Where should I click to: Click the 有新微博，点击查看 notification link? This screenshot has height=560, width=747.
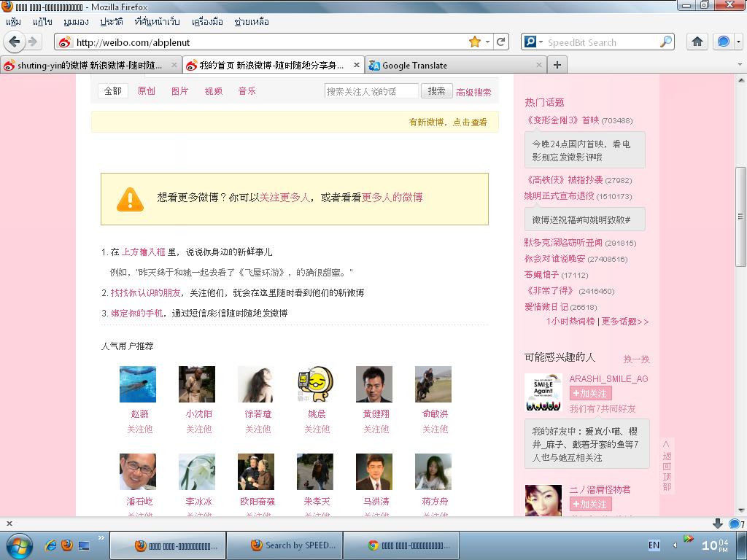[x=448, y=122]
